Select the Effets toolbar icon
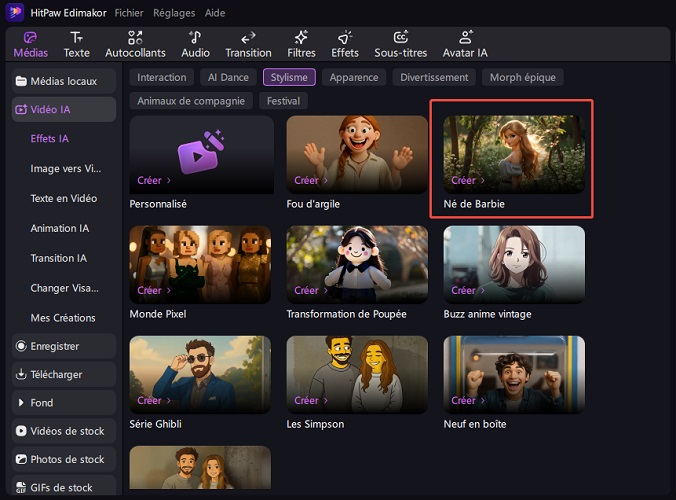The height and width of the screenshot is (500, 676). click(x=345, y=44)
